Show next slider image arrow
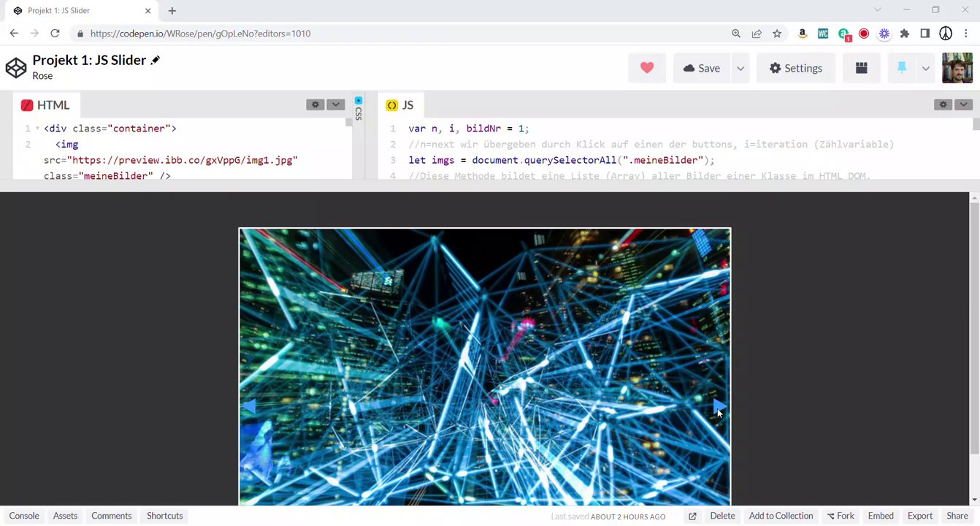980x526 pixels. pos(719,406)
